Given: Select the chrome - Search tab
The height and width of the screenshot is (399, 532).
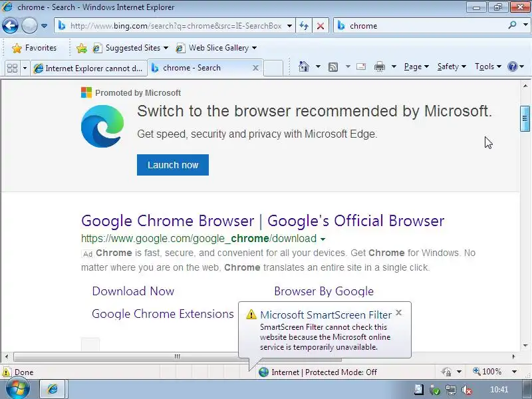Looking at the screenshot, I should [x=200, y=68].
